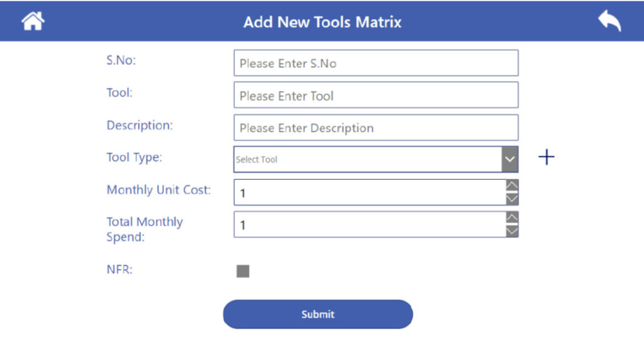Viewport: 644px width, 354px height.
Task: Click the Description label
Action: tap(139, 125)
